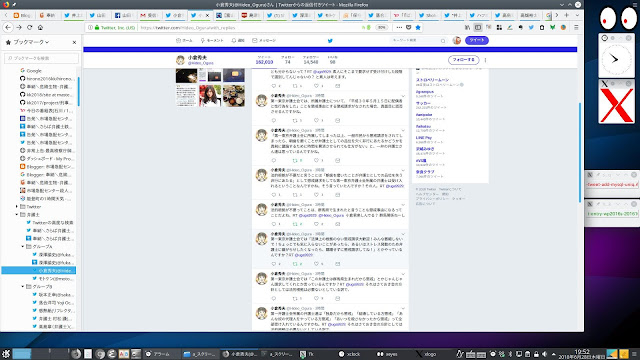
Task: Open the tweets count 162,010 stat
Action: click(x=264, y=60)
